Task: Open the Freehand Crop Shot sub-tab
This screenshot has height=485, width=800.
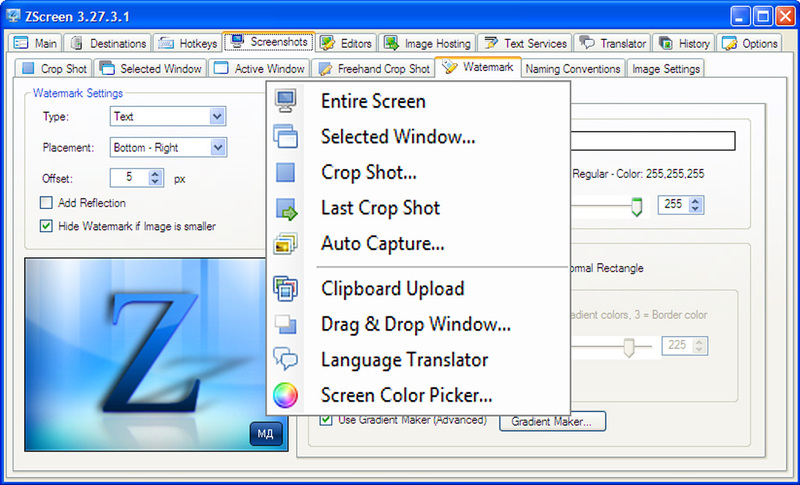Action: [x=373, y=68]
